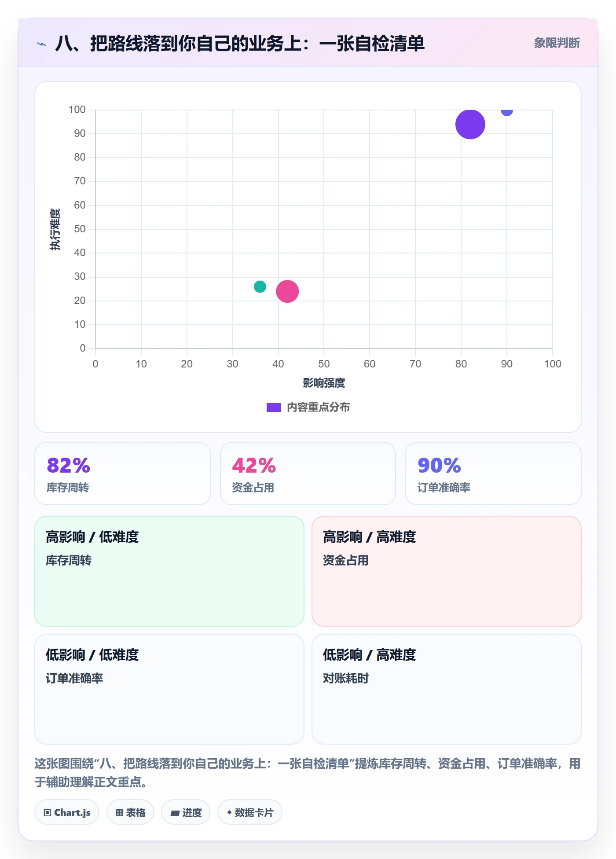Click the 数据卡片 tag chip

(250, 812)
